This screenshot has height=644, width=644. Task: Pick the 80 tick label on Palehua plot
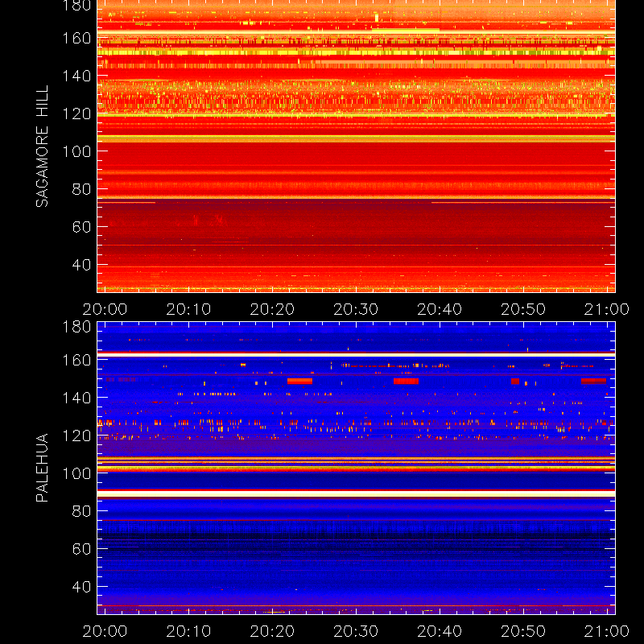81,511
